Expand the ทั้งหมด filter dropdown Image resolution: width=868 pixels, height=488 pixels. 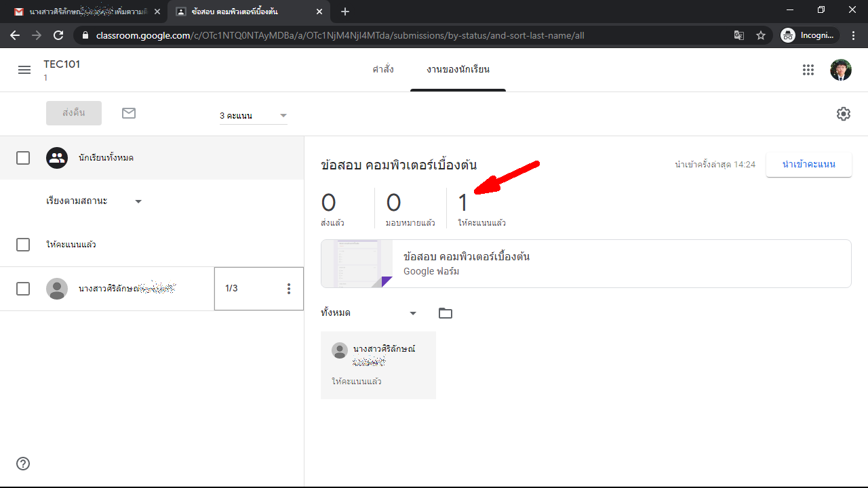(x=368, y=313)
